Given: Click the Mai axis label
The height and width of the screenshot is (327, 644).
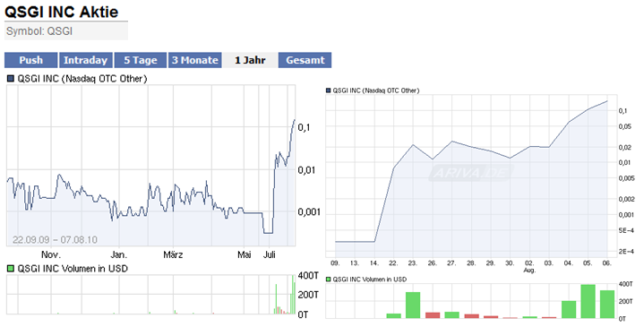Looking at the screenshot, I should pos(245,254).
